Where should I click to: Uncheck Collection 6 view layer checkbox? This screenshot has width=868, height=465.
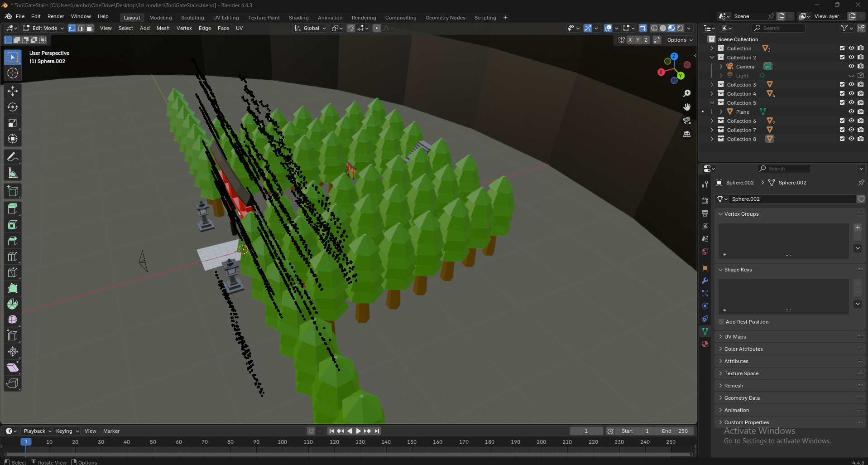click(x=842, y=121)
